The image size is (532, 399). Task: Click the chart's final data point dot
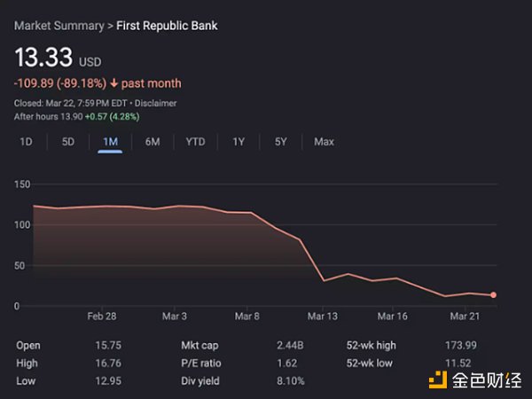(x=493, y=295)
